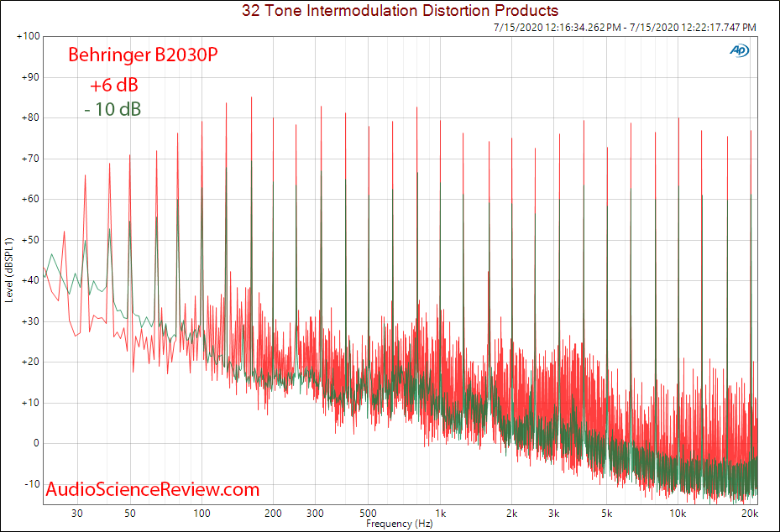Click the "+80" level axis tick label

[30, 117]
